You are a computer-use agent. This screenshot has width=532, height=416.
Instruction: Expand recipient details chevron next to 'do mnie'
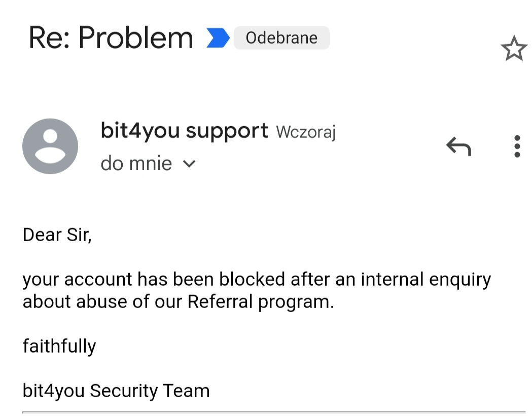coord(189,164)
